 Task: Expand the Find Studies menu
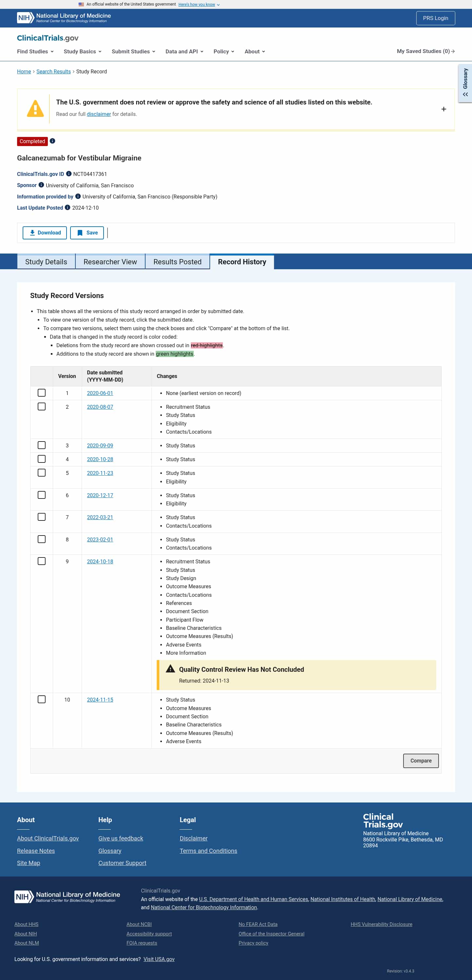point(35,51)
